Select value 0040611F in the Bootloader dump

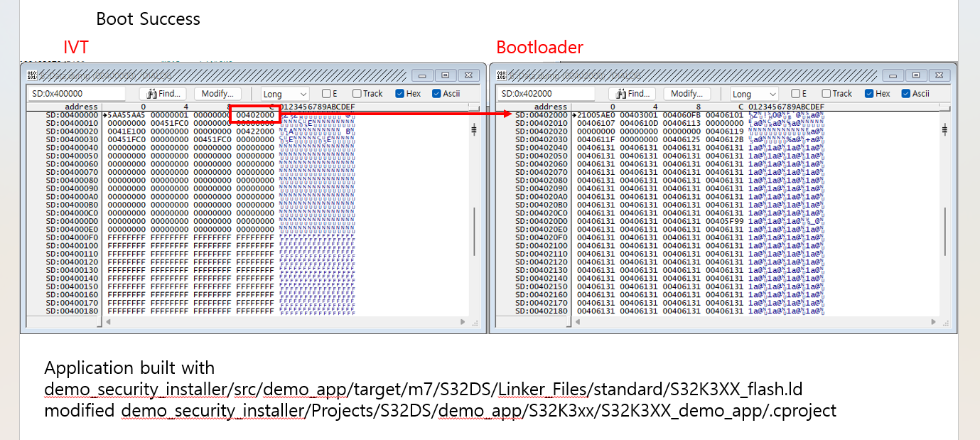pyautogui.click(x=596, y=139)
